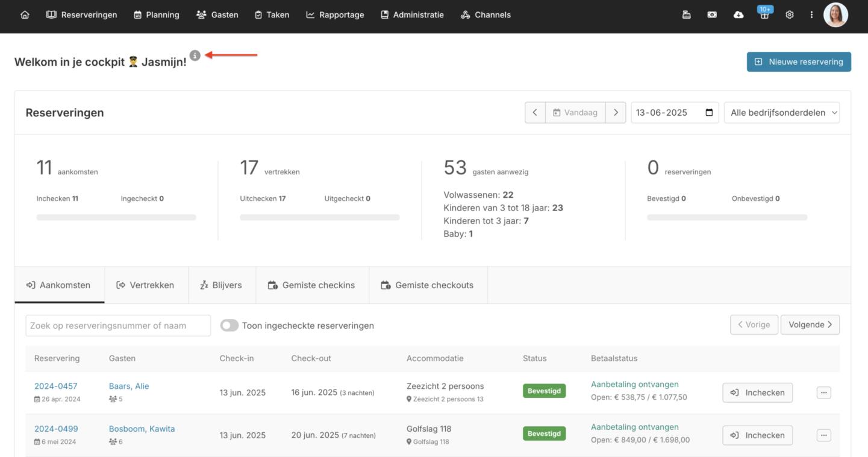This screenshot has height=457, width=868.
Task: Click the user profile avatar
Action: click(835, 15)
